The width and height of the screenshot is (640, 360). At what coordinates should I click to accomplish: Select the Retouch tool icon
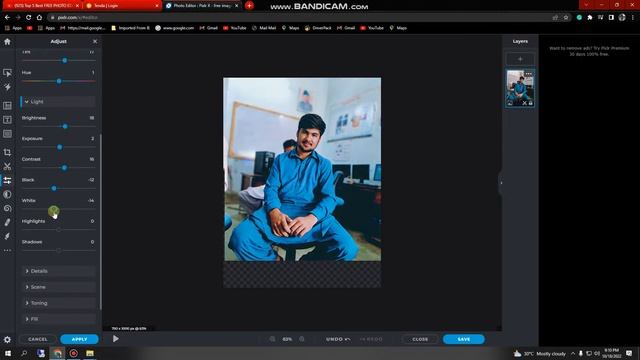click(x=7, y=222)
